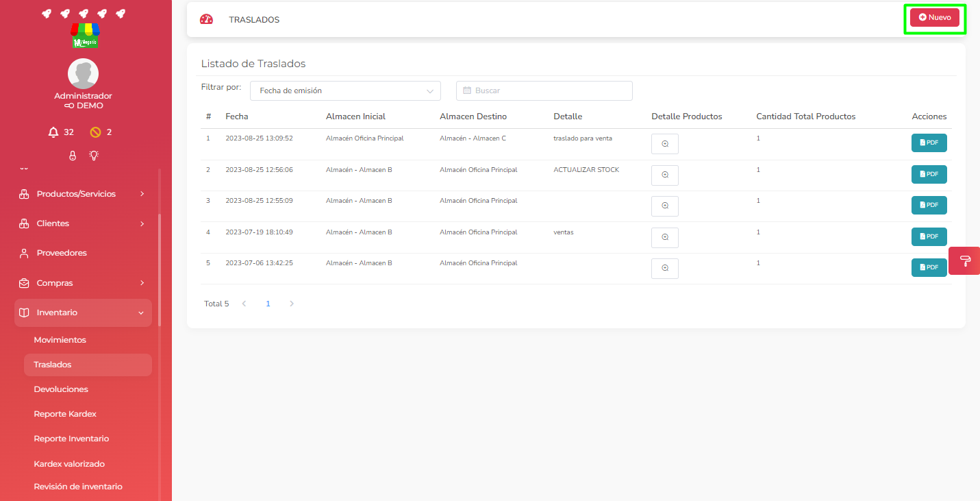980x501 pixels.
Task: Open the Fecha de emisión filter dropdown
Action: (345, 90)
